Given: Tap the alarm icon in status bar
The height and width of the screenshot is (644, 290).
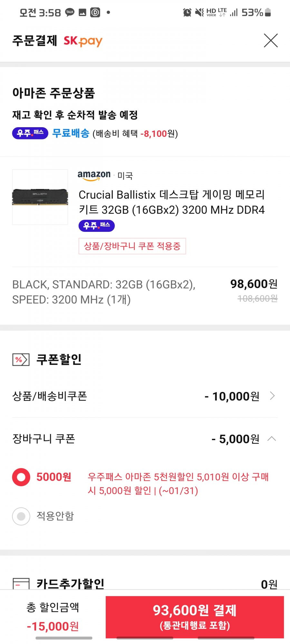Looking at the screenshot, I should coord(187,13).
